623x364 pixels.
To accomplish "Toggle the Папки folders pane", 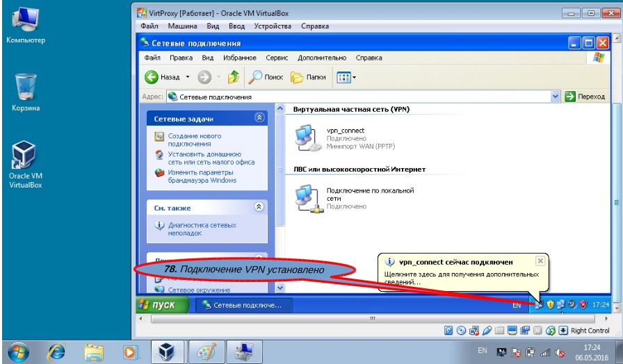I will (308, 77).
